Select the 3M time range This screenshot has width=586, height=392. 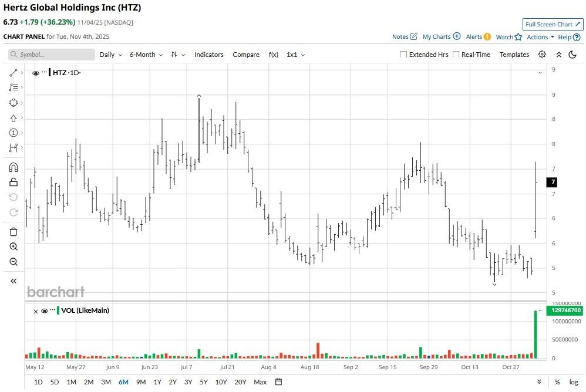point(106,382)
